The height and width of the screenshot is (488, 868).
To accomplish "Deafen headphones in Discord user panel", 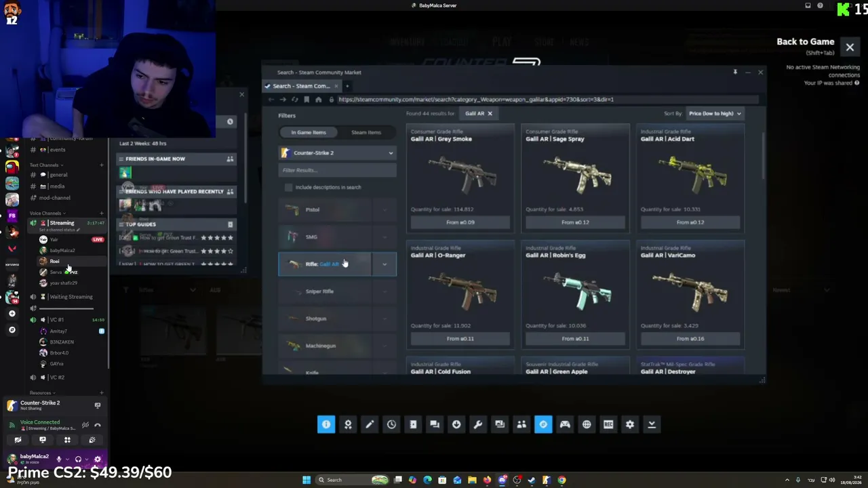I will point(78,459).
